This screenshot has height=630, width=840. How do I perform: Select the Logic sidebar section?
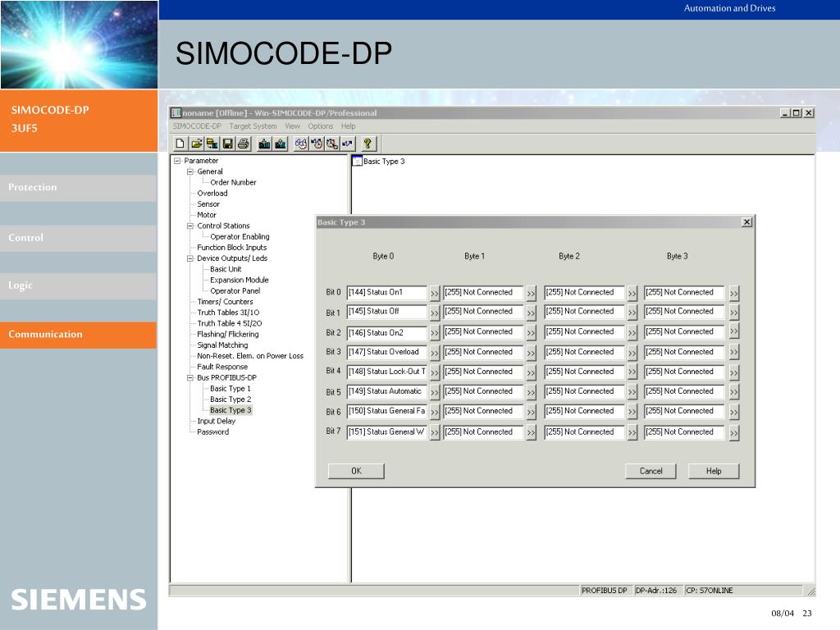click(x=78, y=285)
